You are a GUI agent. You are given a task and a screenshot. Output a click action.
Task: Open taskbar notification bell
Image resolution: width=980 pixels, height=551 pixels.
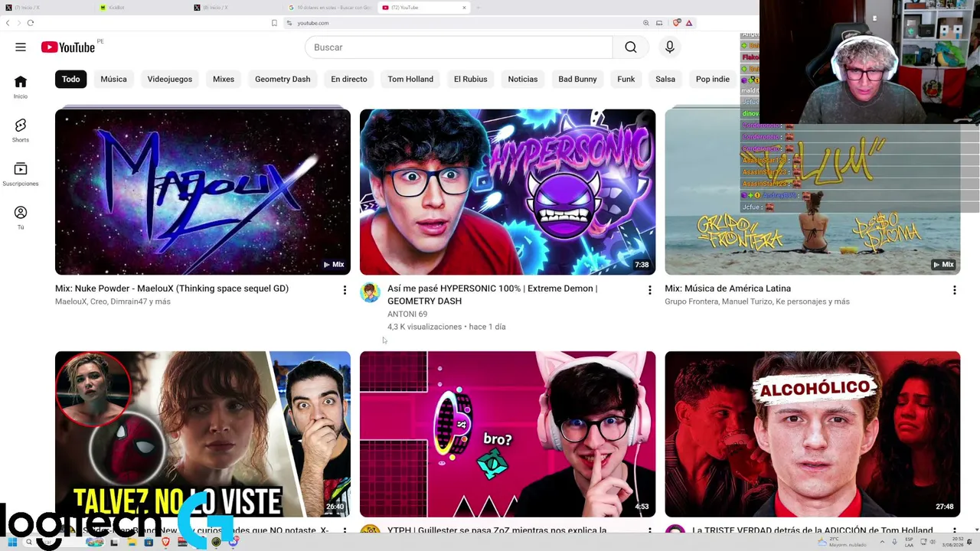pyautogui.click(x=971, y=543)
